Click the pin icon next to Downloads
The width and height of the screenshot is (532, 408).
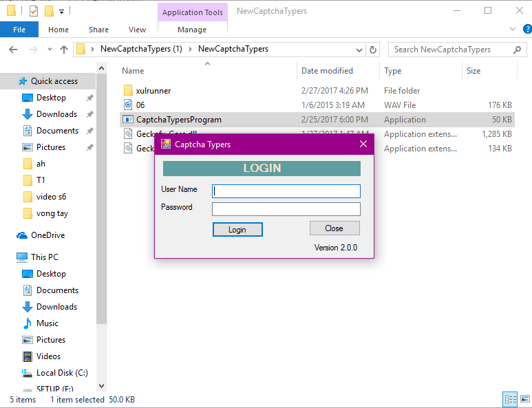(x=89, y=114)
